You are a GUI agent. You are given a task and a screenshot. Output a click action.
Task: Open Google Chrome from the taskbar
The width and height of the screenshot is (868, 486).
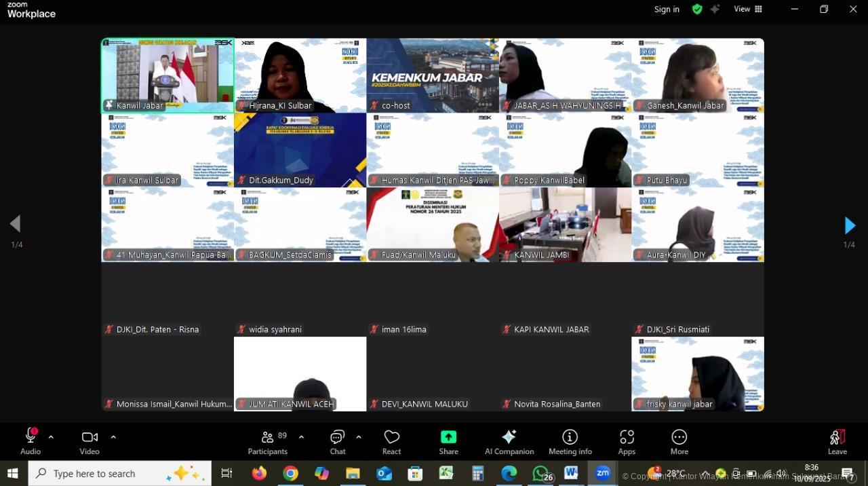[x=290, y=473]
